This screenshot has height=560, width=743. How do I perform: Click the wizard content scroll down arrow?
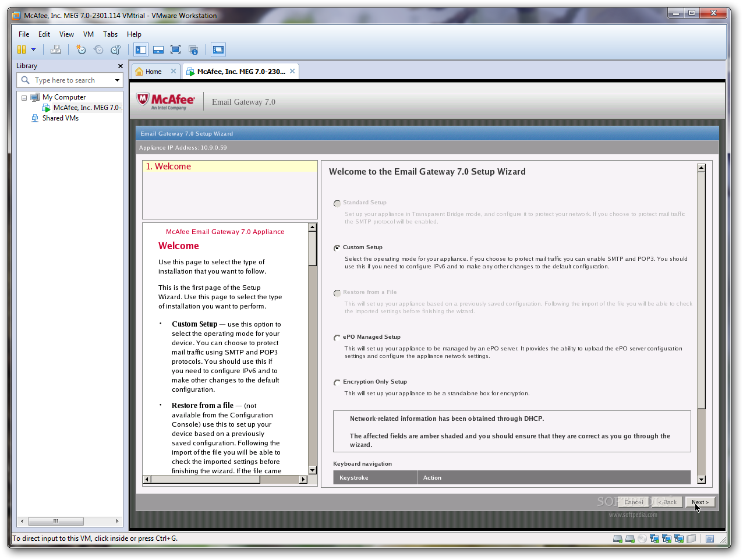701,480
